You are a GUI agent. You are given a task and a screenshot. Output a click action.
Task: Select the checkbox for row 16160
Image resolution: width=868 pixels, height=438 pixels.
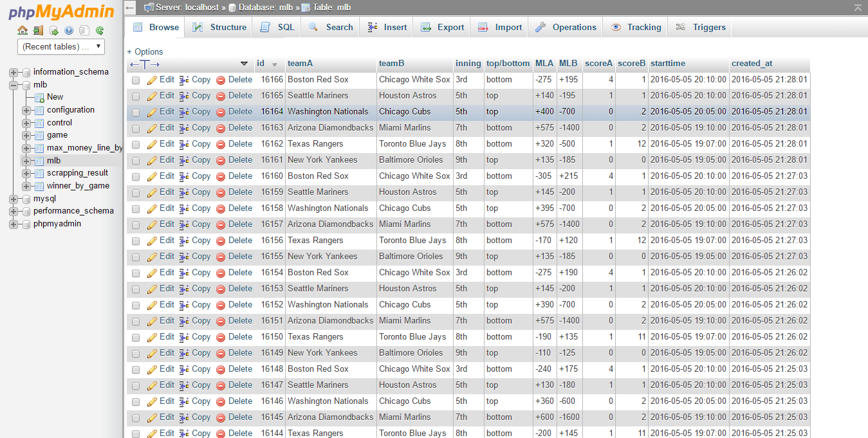(x=136, y=176)
